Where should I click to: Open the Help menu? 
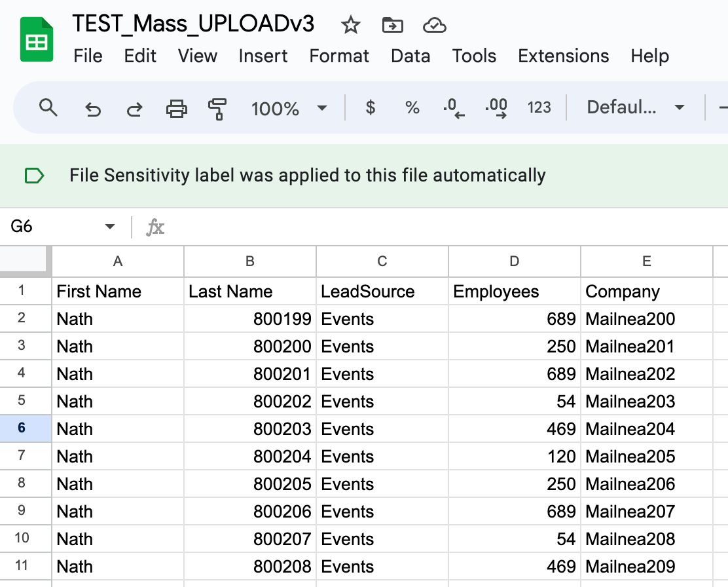click(x=649, y=56)
